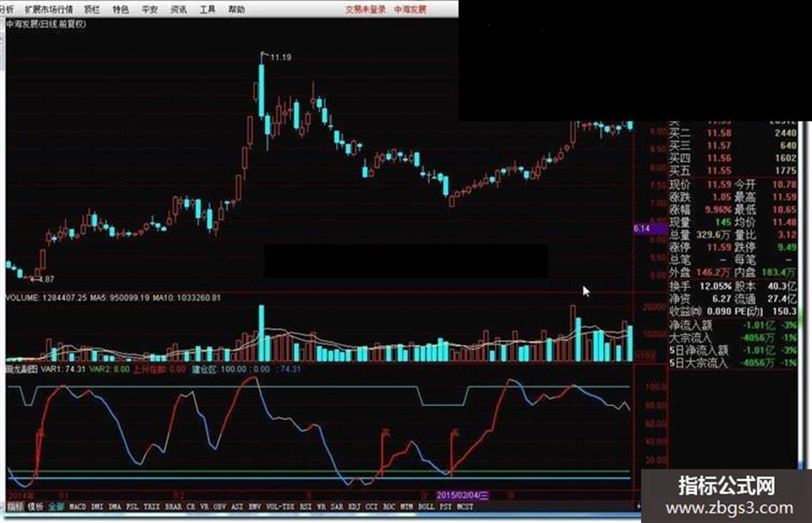Switch indicator to BRAR
812x523 pixels.
click(x=174, y=507)
